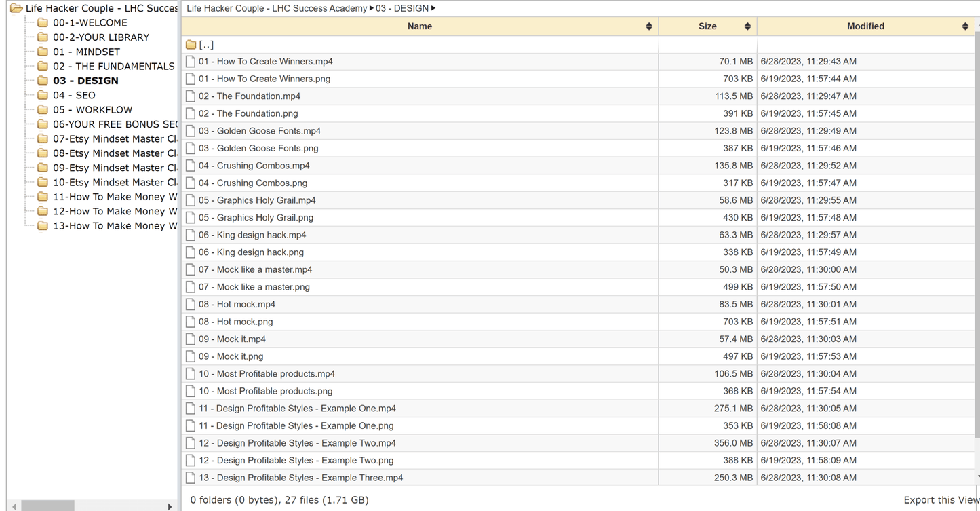Click the Export this View link
Image resolution: width=980 pixels, height=511 pixels.
pyautogui.click(x=941, y=500)
